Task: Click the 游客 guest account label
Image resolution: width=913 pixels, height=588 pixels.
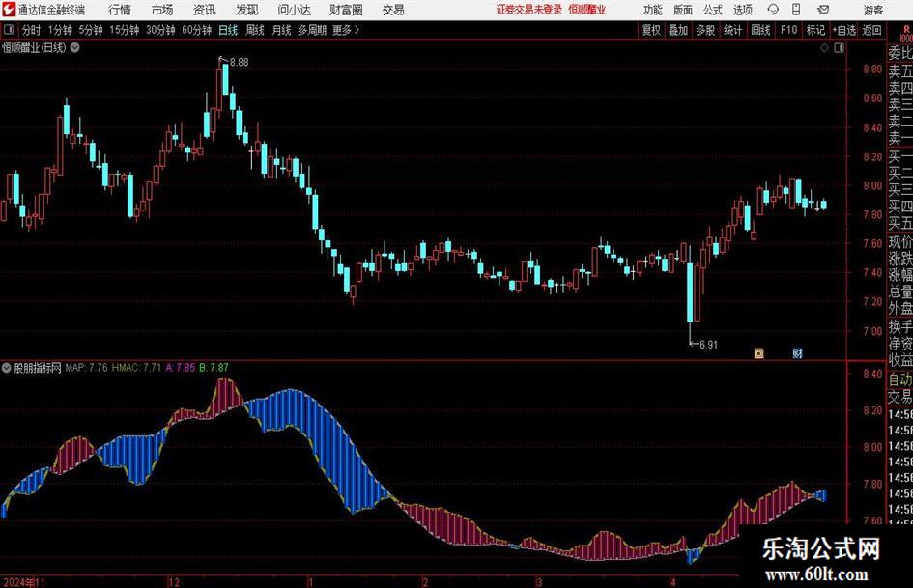Action: (x=872, y=10)
